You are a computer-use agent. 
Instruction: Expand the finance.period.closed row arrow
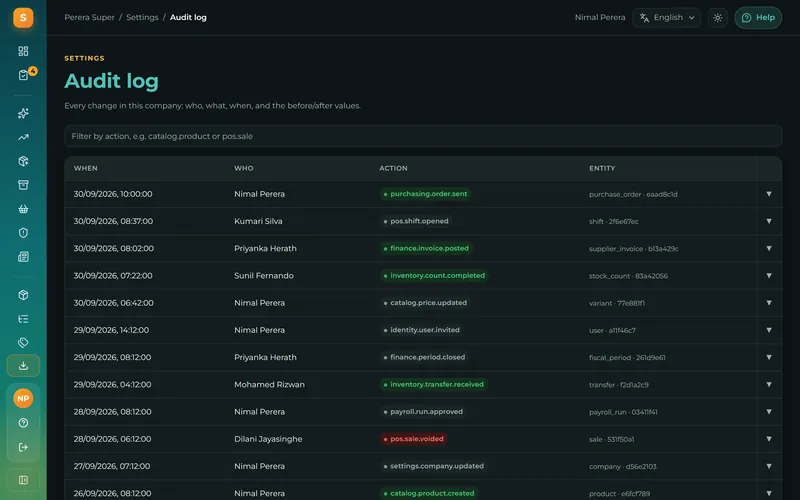pyautogui.click(x=768, y=357)
